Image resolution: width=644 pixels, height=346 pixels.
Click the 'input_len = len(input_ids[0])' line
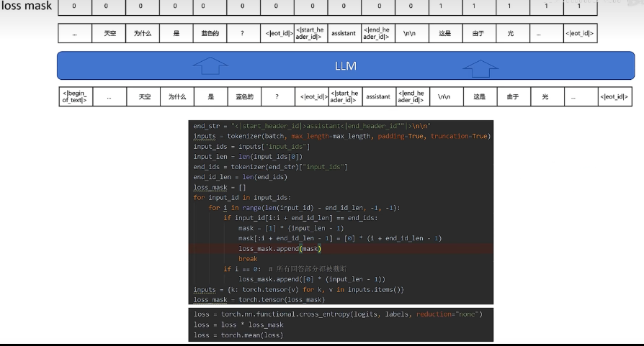(248, 157)
